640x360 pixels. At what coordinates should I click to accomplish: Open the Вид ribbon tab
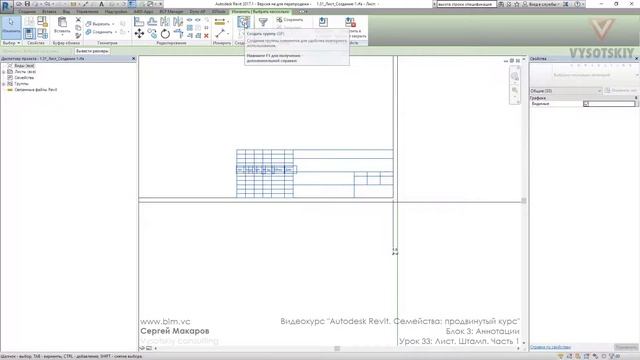point(66,12)
